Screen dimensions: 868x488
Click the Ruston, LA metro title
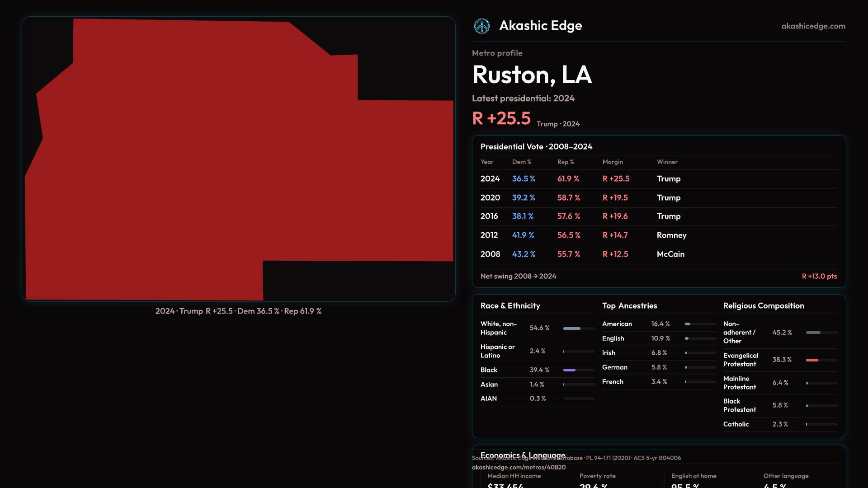click(x=532, y=75)
